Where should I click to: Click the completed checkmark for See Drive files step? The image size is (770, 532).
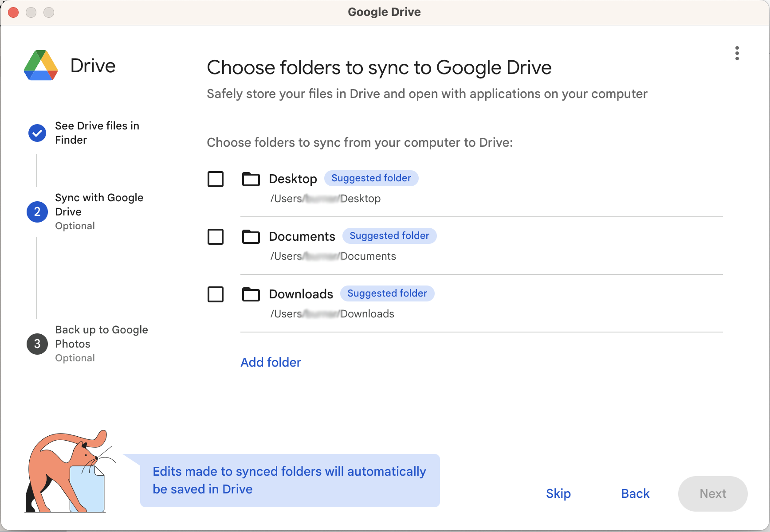click(37, 133)
